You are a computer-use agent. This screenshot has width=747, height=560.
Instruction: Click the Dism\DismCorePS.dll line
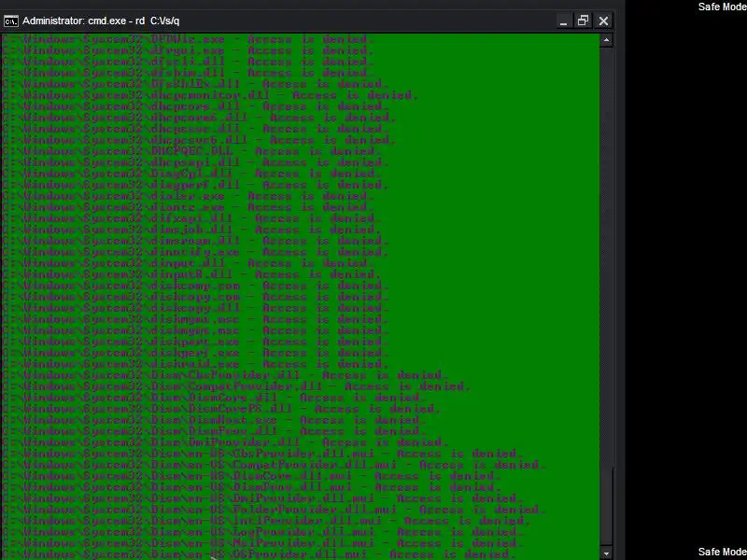pos(221,409)
